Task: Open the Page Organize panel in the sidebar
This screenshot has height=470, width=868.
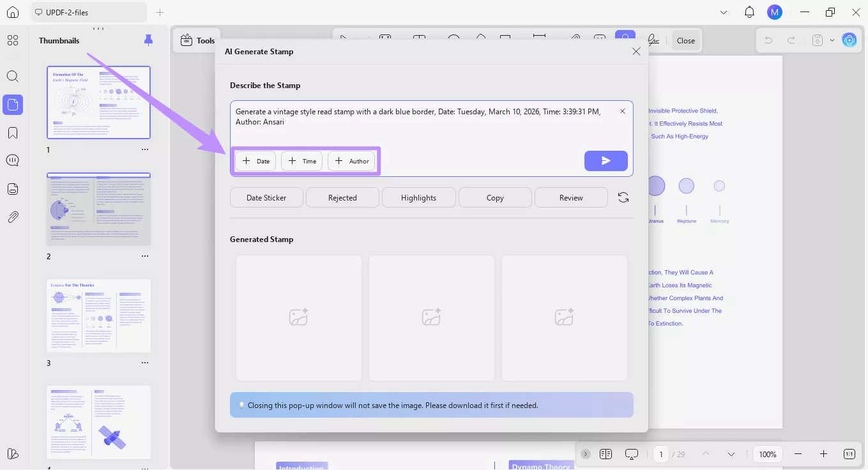Action: pos(13,188)
